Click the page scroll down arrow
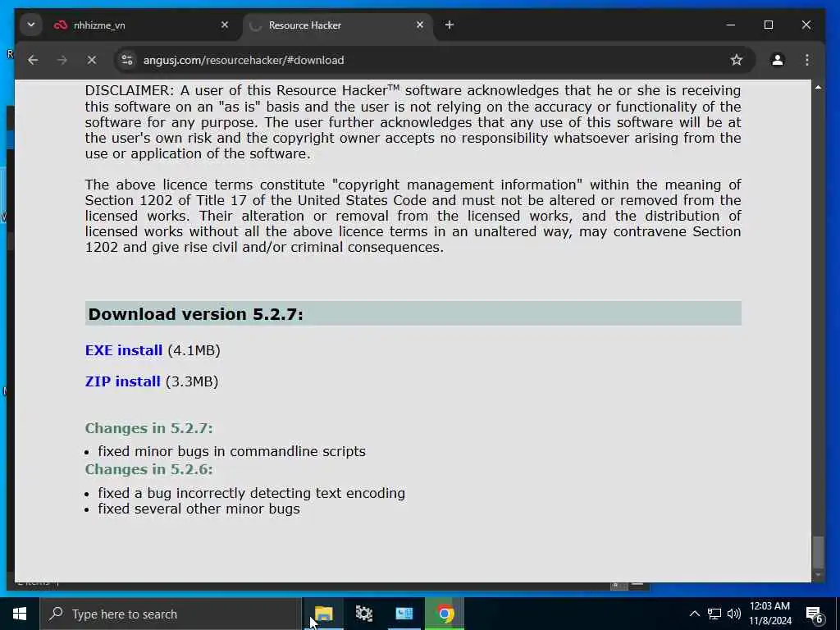Screen dimensions: 840x630 pyautogui.click(x=818, y=575)
